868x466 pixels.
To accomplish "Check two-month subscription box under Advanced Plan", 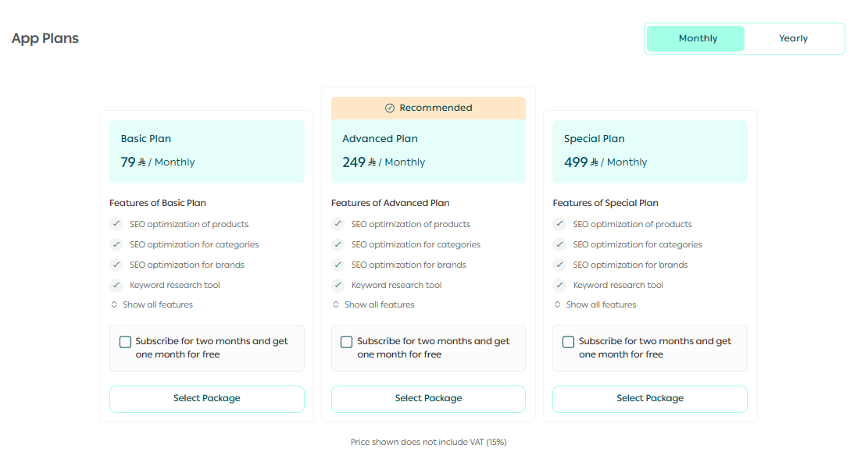I will point(347,342).
